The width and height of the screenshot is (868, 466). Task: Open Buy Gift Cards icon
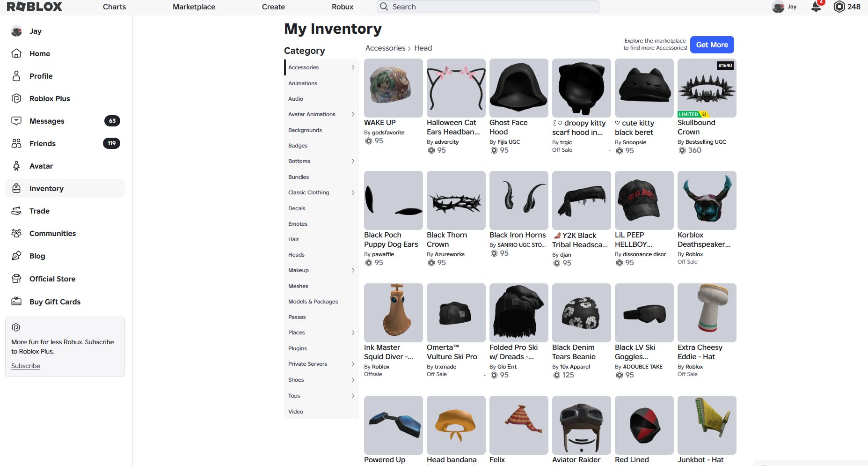click(16, 302)
